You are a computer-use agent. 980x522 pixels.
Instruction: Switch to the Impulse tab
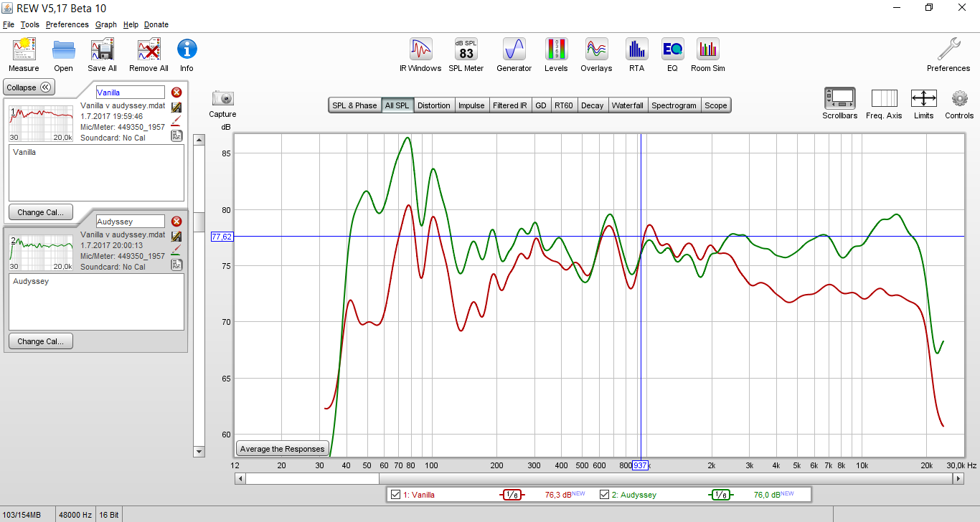click(x=471, y=105)
